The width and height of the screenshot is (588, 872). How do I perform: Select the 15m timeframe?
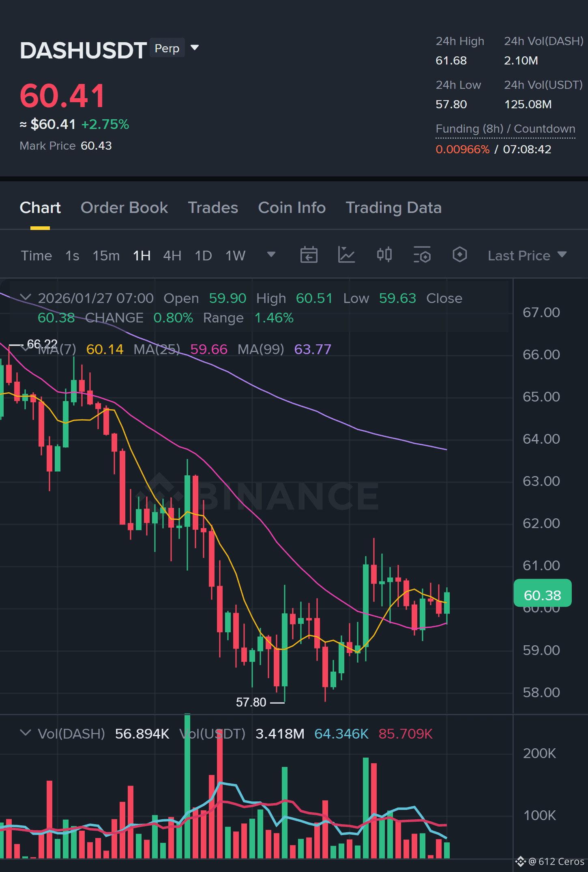coord(106,256)
